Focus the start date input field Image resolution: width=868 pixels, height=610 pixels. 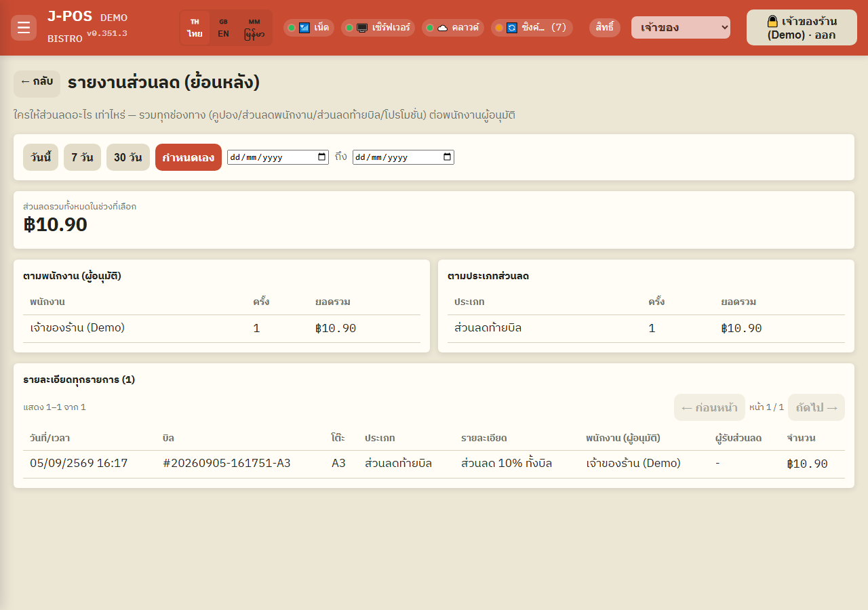278,157
